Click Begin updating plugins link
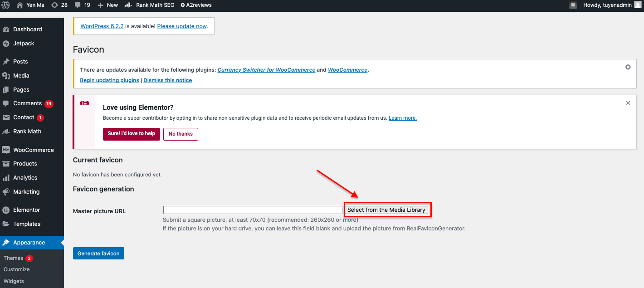 coord(109,80)
